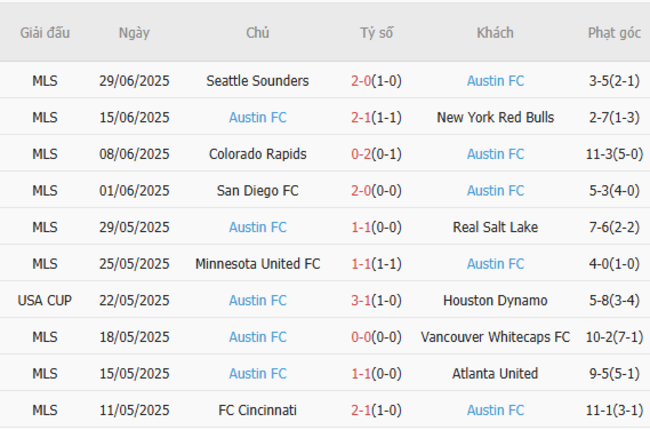Click the 0-0 score of Vancouver match
Image resolution: width=650 pixels, height=430 pixels.
click(x=361, y=337)
